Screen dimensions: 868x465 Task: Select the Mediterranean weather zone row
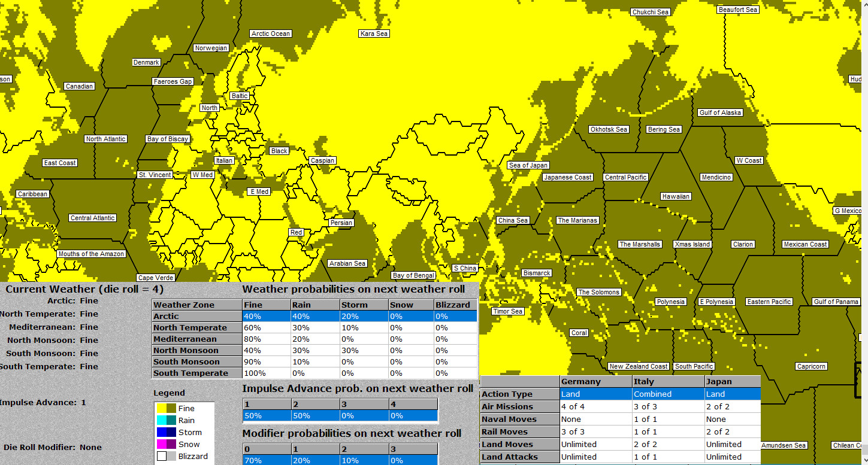(315, 339)
